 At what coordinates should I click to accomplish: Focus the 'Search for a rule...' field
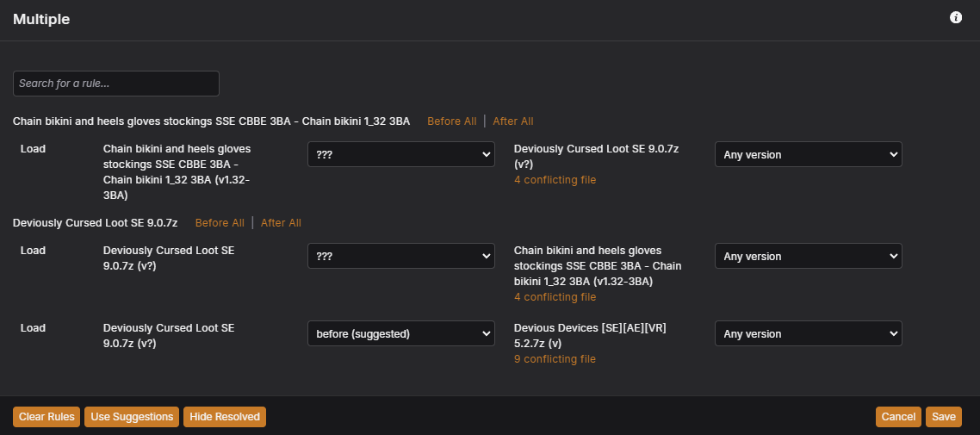(x=116, y=84)
